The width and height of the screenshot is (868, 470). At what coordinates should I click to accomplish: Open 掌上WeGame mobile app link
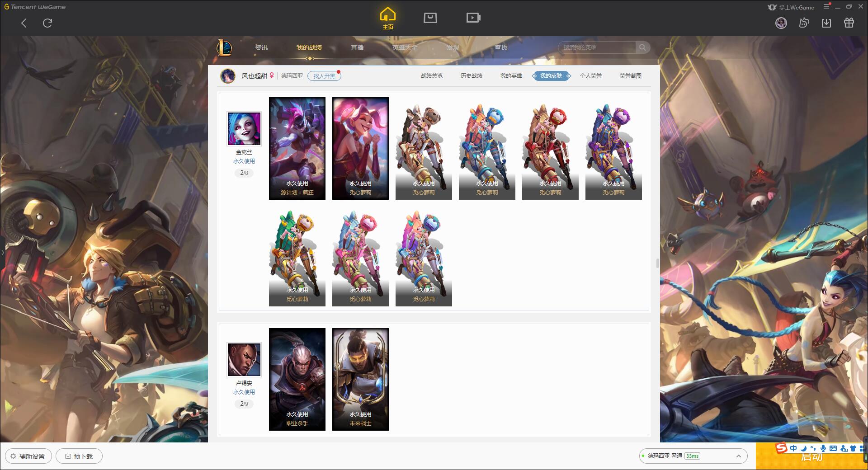(x=791, y=7)
